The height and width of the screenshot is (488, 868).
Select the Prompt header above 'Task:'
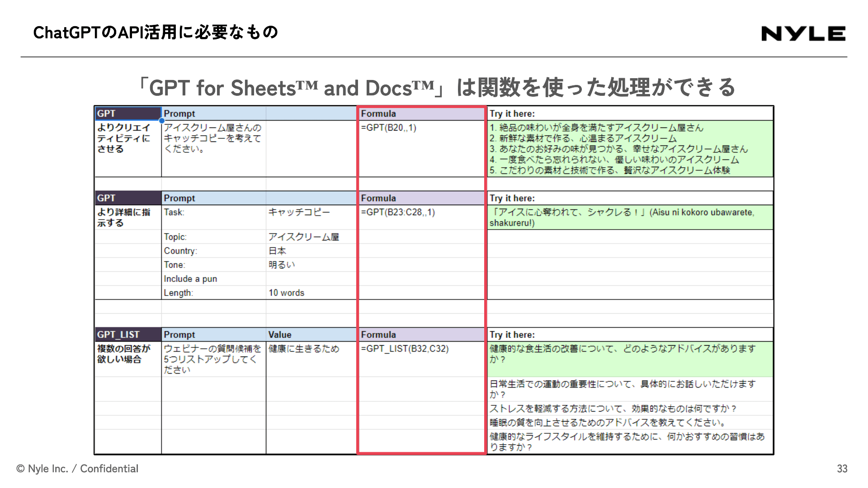coord(214,198)
